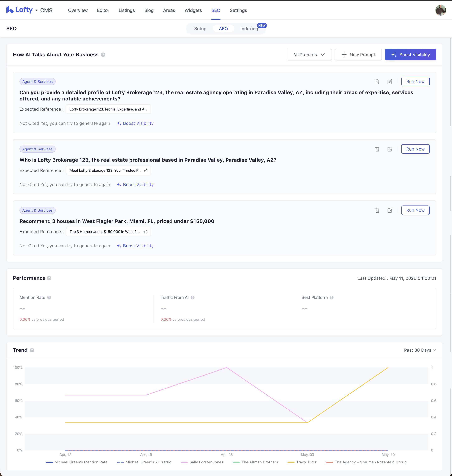
Task: Click the Traffic From AI help icon
Action: point(193,297)
